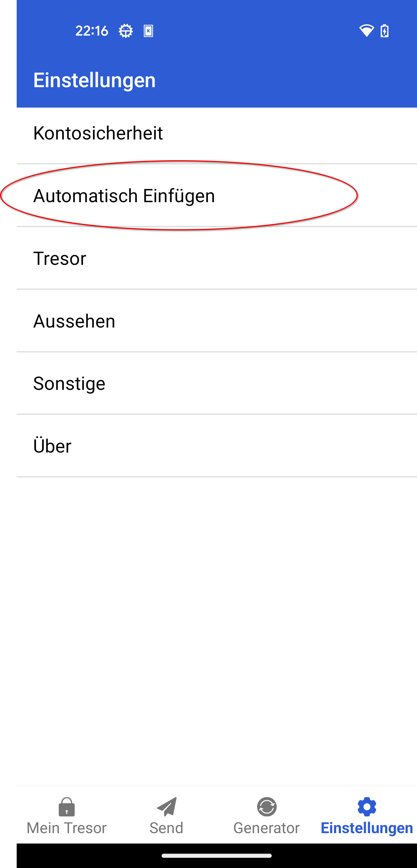This screenshot has height=868, width=417.
Task: Tap the blue gear icon in bottom navigation
Action: coord(367,807)
